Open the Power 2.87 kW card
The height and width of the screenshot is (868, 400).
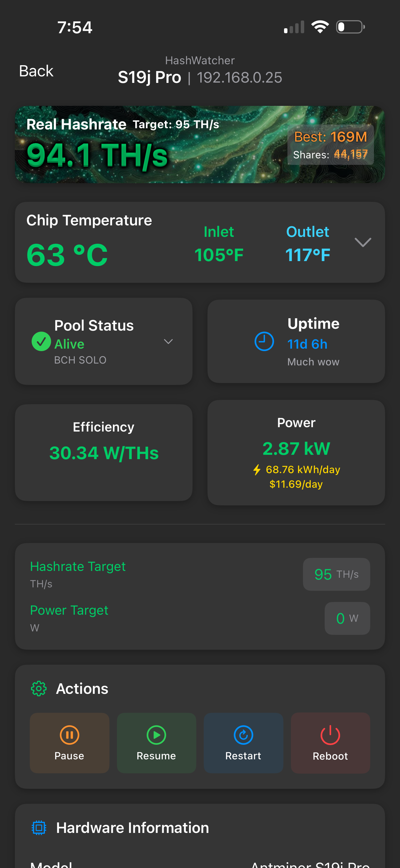[296, 452]
